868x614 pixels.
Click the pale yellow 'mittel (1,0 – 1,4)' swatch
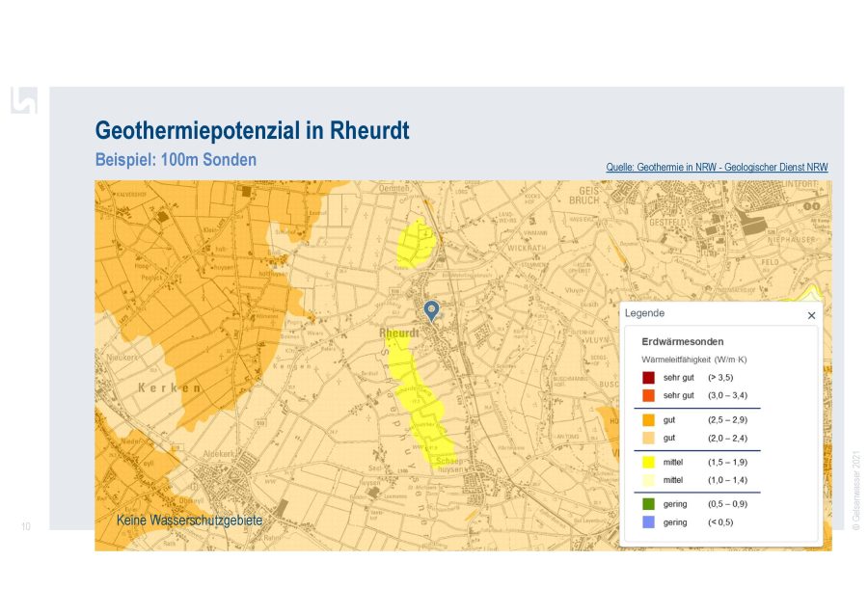pyautogui.click(x=648, y=480)
